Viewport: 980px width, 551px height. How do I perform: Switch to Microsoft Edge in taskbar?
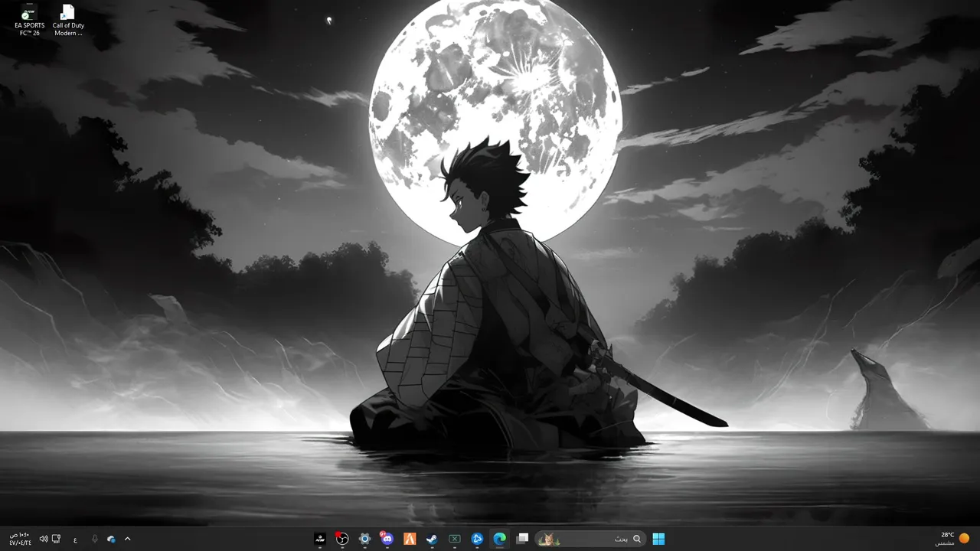(499, 539)
